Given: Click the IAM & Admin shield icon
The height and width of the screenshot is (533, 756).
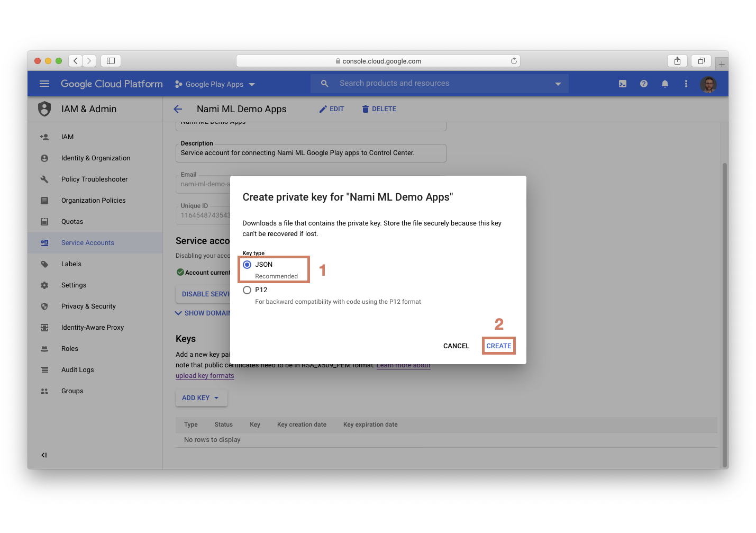Looking at the screenshot, I should coord(44,109).
